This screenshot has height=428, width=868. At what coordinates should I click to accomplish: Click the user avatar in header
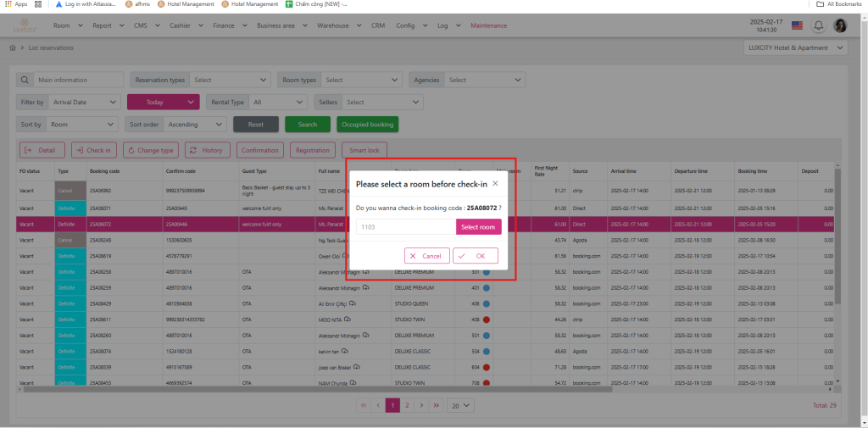click(840, 25)
